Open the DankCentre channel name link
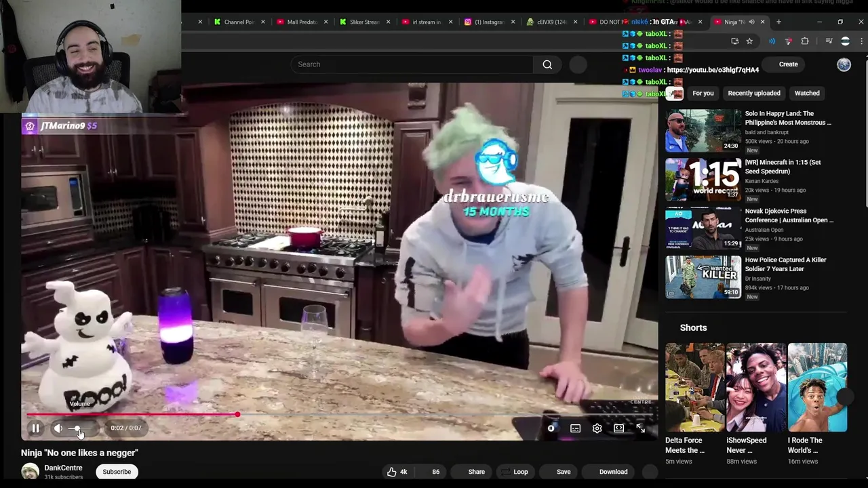The height and width of the screenshot is (488, 868). pyautogui.click(x=63, y=468)
